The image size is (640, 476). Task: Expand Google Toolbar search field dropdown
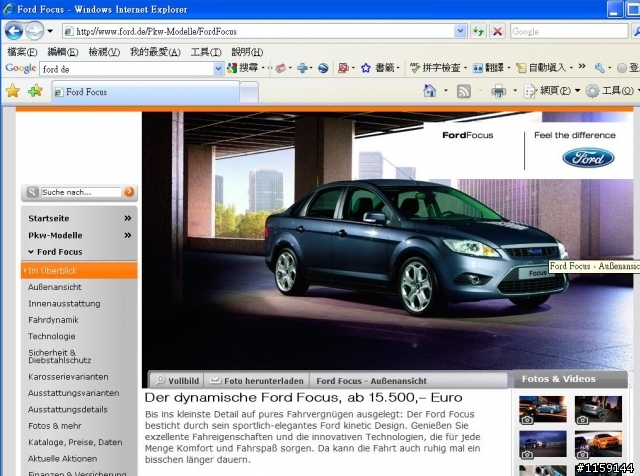pyautogui.click(x=219, y=69)
